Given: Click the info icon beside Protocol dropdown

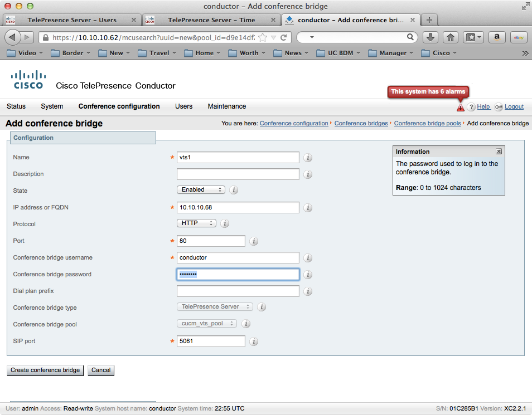Looking at the screenshot, I should tap(225, 223).
